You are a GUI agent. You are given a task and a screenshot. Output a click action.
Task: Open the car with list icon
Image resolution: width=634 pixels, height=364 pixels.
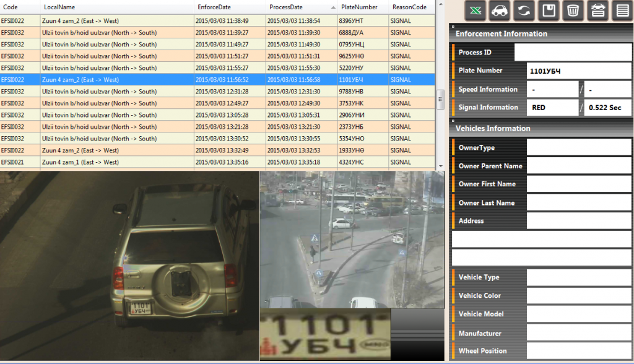click(597, 11)
